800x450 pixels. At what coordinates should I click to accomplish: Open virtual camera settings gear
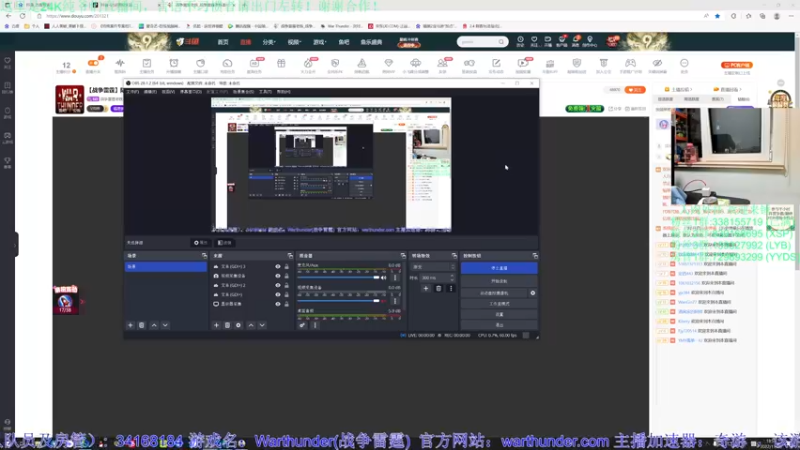point(533,293)
